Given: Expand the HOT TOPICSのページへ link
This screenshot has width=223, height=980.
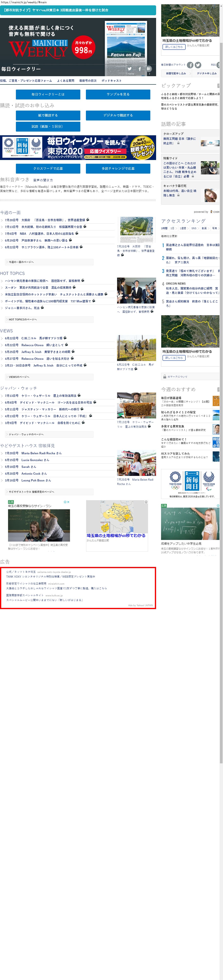Looking at the screenshot, I should pyautogui.click(x=23, y=320).
